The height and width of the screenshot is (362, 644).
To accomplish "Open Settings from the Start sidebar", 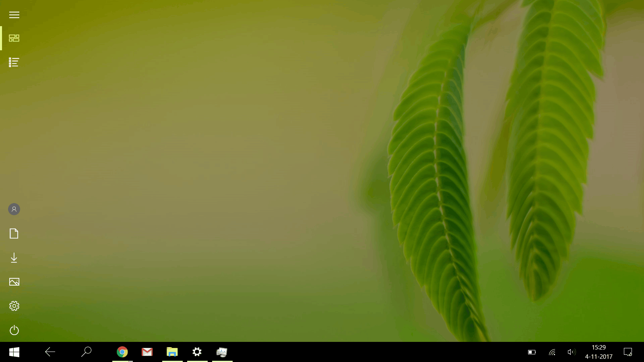I will click(x=14, y=306).
